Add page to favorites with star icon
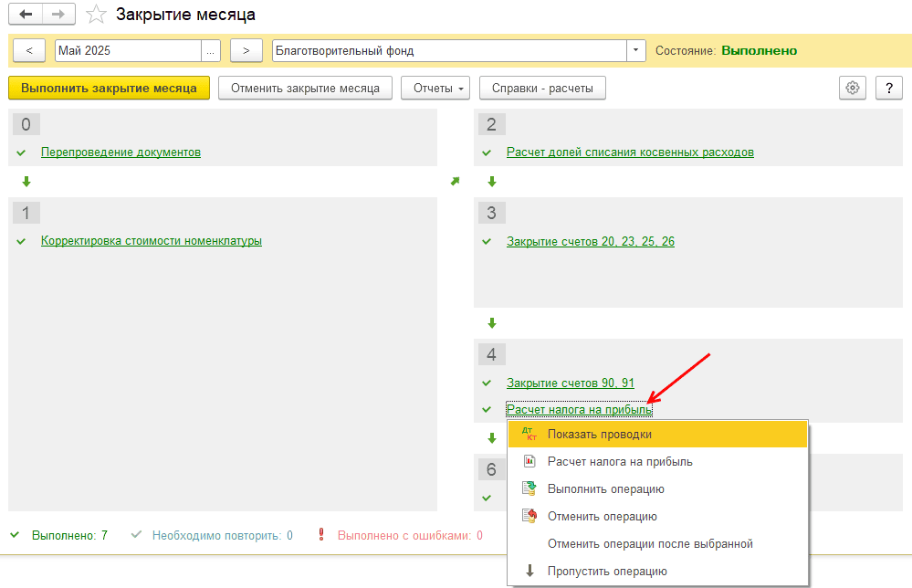The image size is (912, 588). [x=95, y=15]
